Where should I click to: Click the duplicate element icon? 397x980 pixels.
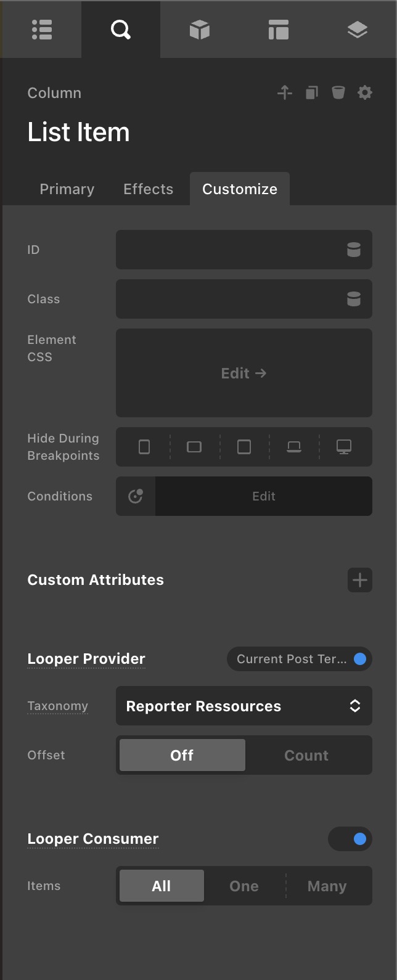pos(312,93)
